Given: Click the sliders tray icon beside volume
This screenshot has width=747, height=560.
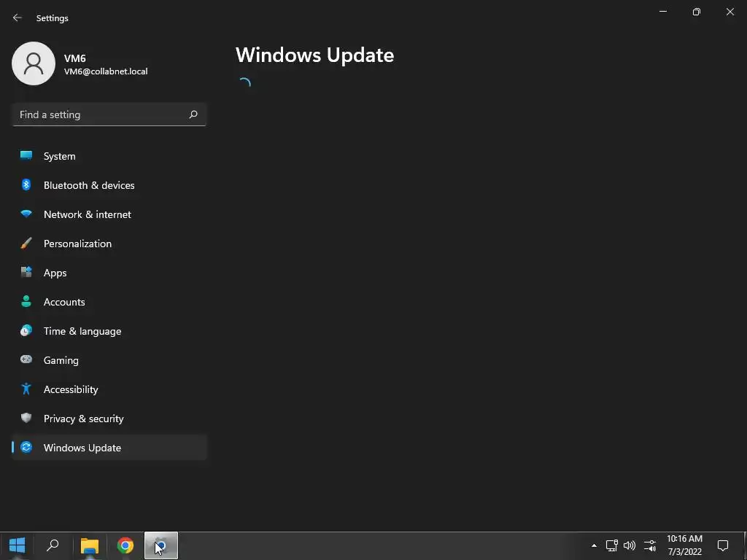Looking at the screenshot, I should pos(650,545).
